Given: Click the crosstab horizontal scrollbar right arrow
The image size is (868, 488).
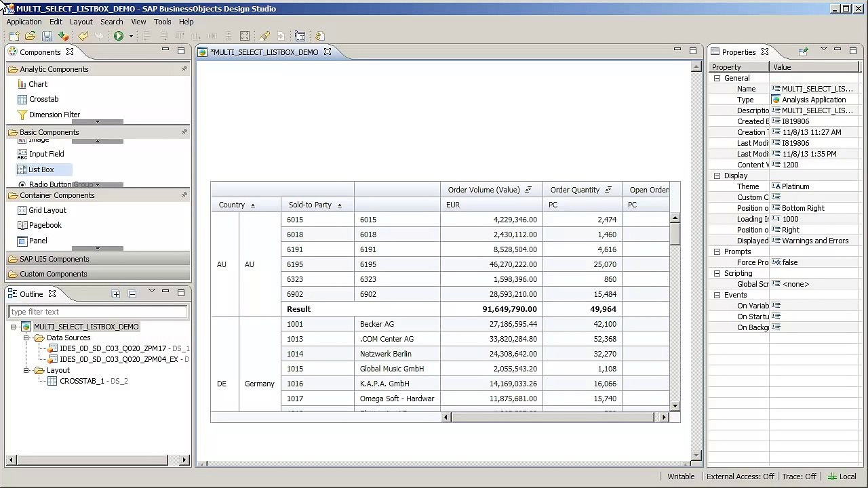Looking at the screenshot, I should coord(664,418).
